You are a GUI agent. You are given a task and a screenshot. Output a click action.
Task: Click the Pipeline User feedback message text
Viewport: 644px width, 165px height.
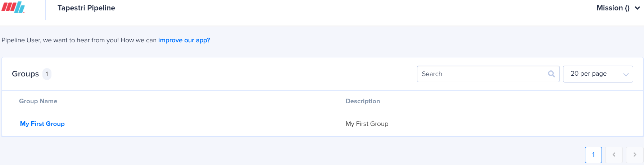pos(79,40)
